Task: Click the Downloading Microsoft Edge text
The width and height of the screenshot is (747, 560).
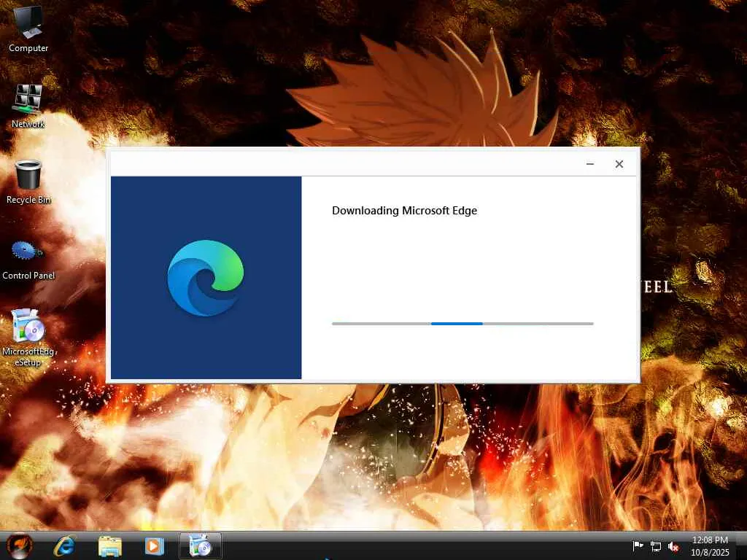Action: coord(404,211)
